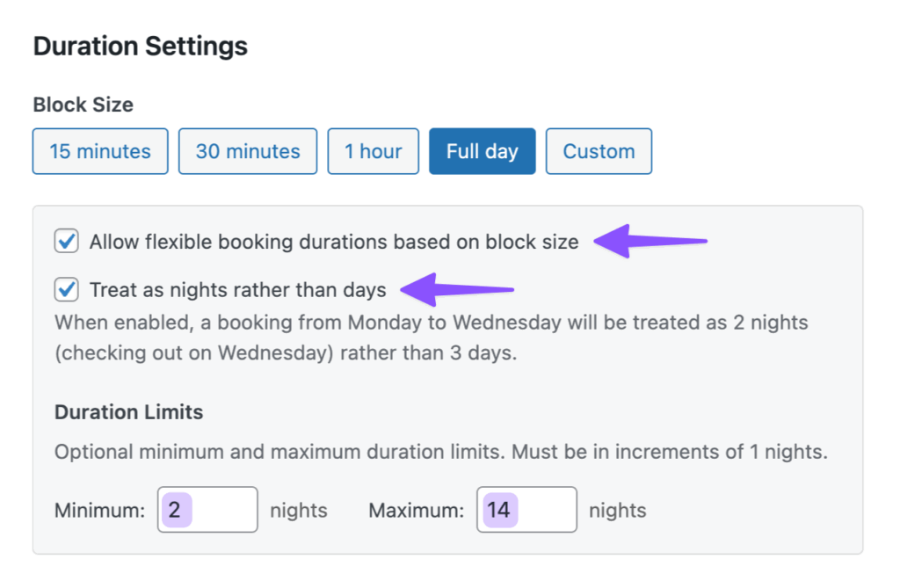Viewport: 900px width, 588px height.
Task: Click the Duration Settings heading
Action: (140, 45)
